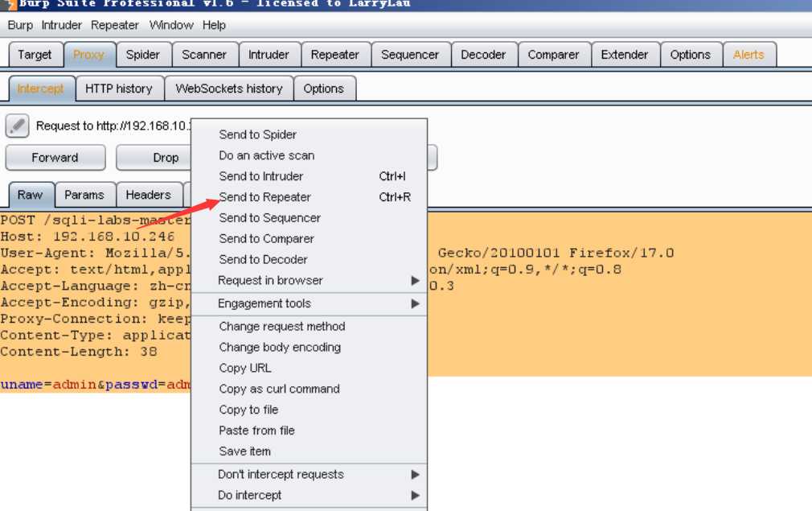Image resolution: width=812 pixels, height=511 pixels.
Task: Switch to the Target tab
Action: (x=35, y=55)
